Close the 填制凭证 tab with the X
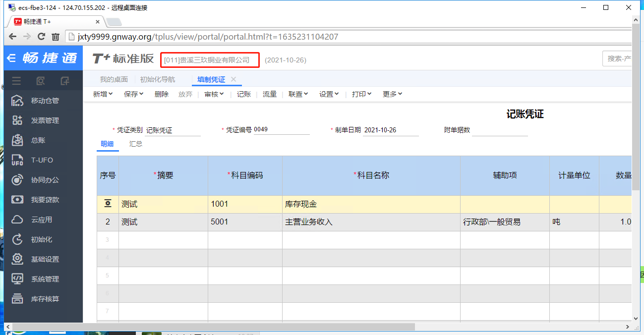Viewport: 644px width, 335px height. 234,79
